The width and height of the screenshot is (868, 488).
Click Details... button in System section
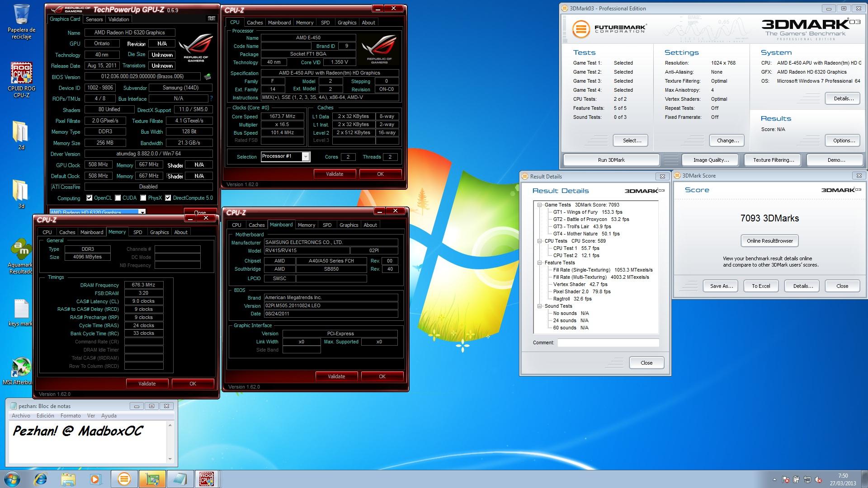tap(843, 99)
